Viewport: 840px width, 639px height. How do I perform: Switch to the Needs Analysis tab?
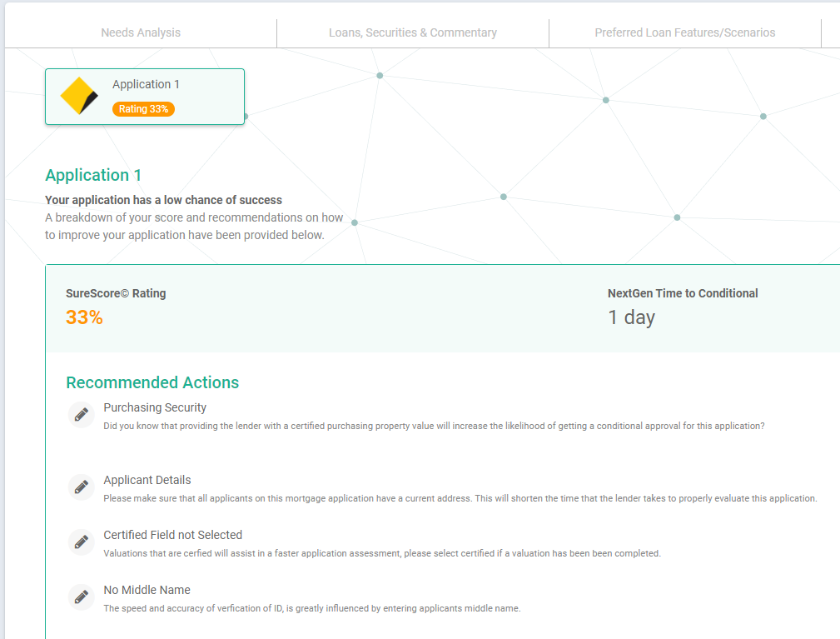pyautogui.click(x=141, y=33)
